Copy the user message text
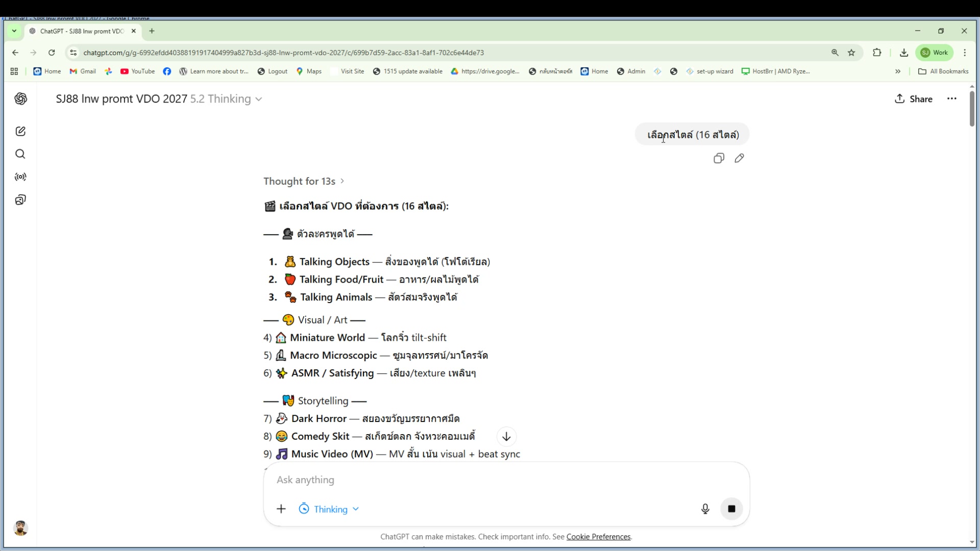The width and height of the screenshot is (980, 551). [x=719, y=158]
